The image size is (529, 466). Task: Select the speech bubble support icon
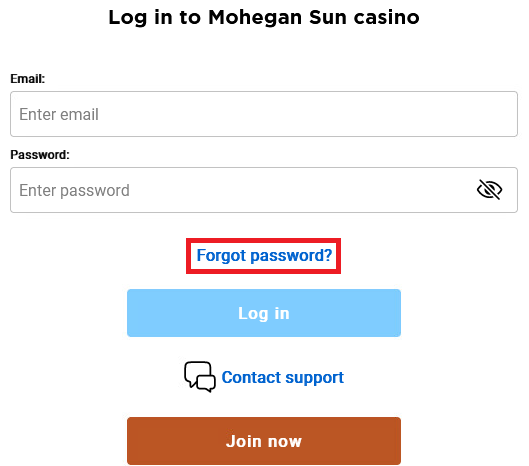pos(200,377)
